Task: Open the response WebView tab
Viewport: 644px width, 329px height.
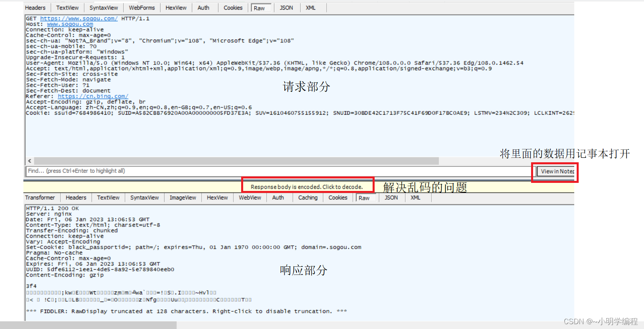Action: (250, 198)
